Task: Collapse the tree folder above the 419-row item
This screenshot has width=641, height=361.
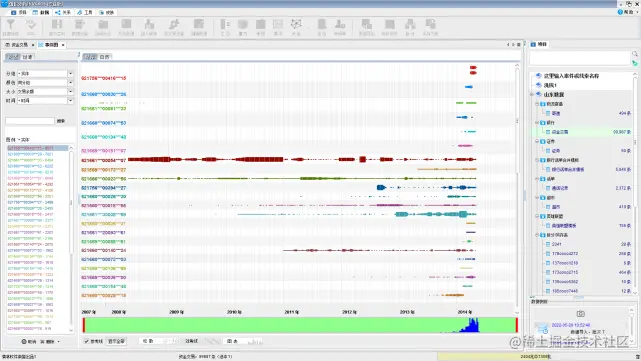Action: point(537,197)
